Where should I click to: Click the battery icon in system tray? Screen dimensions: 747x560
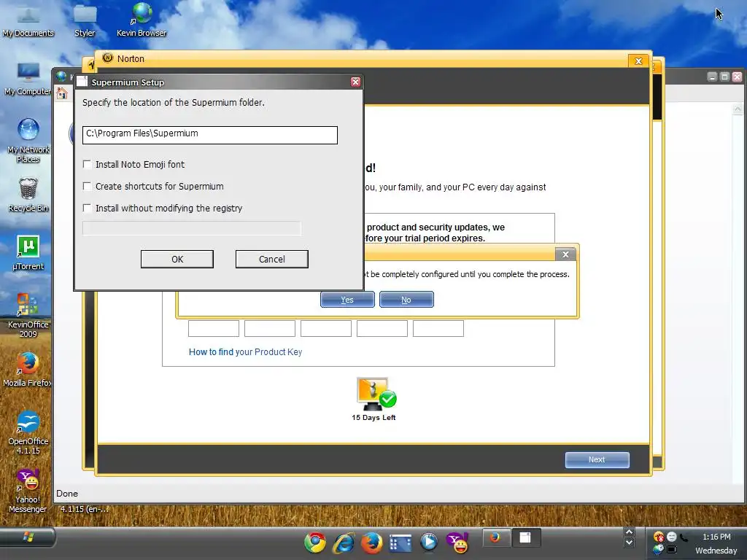(x=672, y=550)
